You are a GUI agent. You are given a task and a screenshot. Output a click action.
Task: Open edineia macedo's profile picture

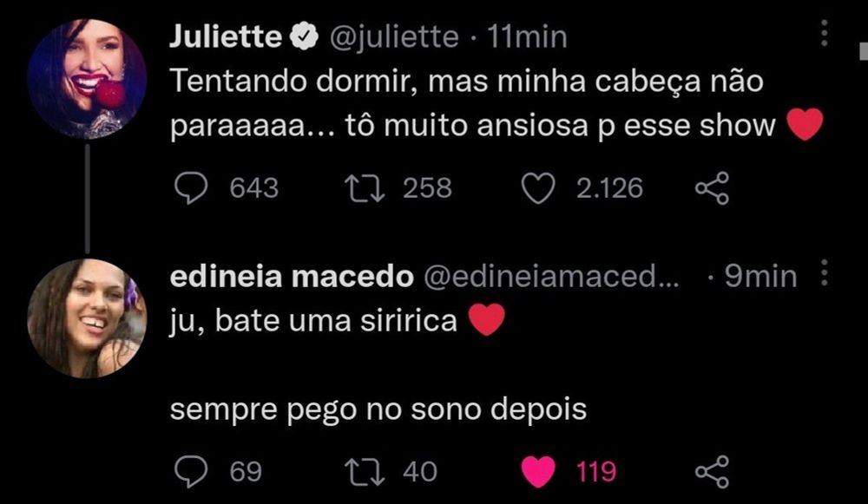tap(87, 317)
